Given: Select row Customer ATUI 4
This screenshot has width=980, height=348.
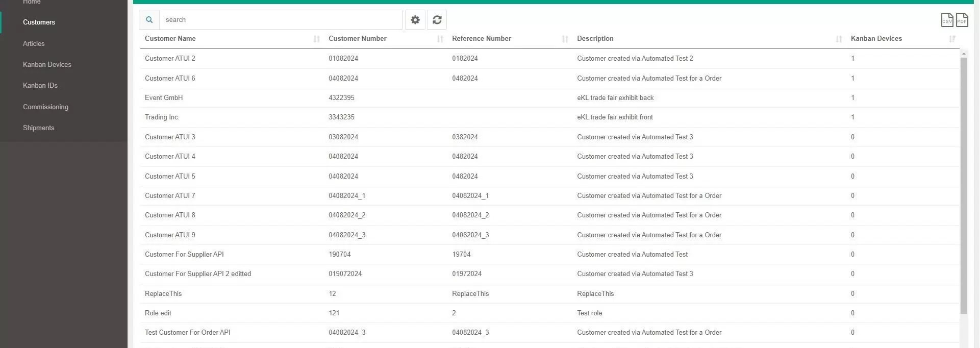Looking at the screenshot, I should [549, 157].
